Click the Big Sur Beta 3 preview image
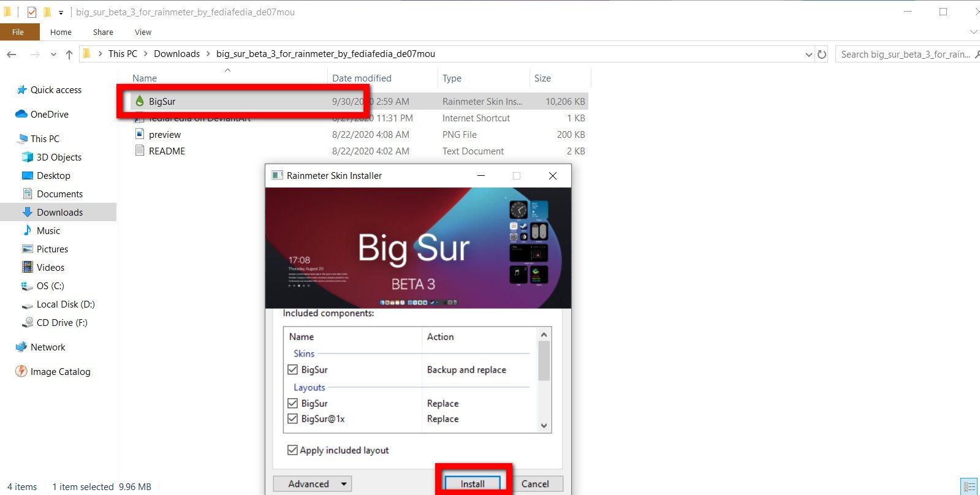The height and width of the screenshot is (495, 980). click(418, 247)
